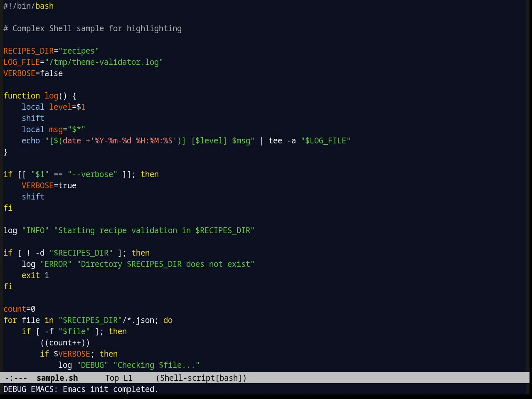This screenshot has width=532, height=399.
Task: Click the "function" keyword before log()
Action: pyautogui.click(x=22, y=96)
